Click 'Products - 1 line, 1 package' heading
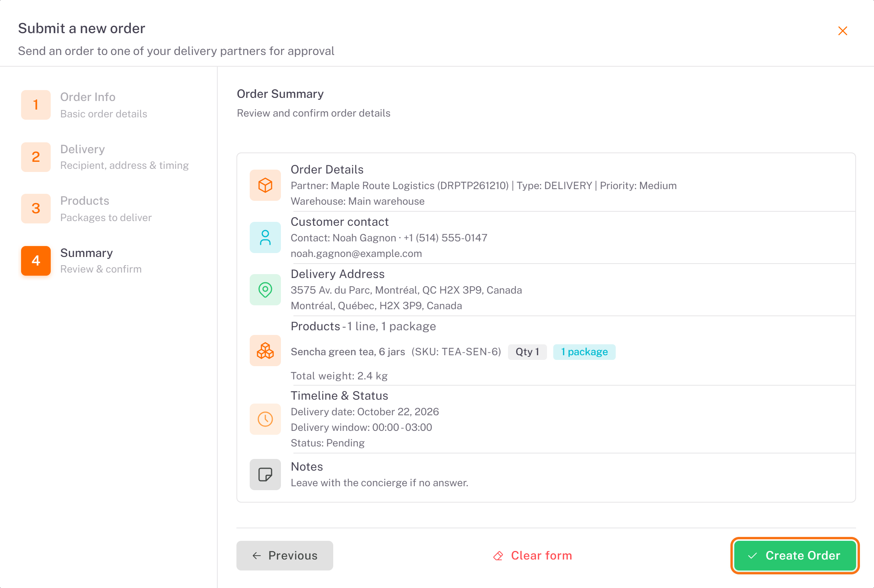 click(363, 326)
